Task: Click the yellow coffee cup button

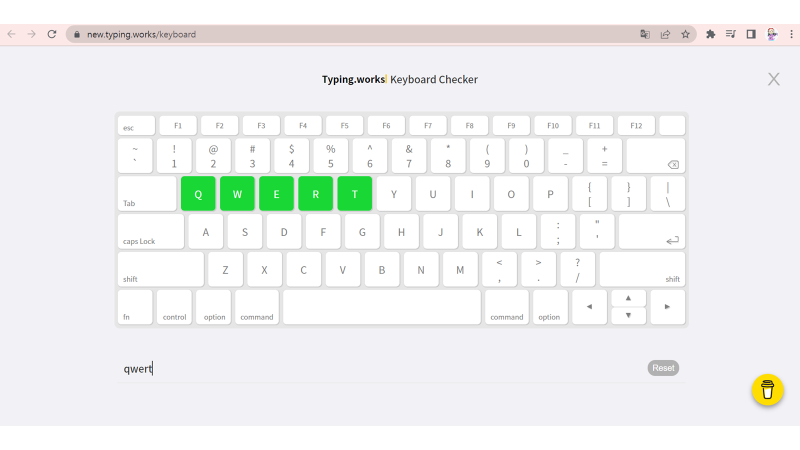Action: point(767,390)
